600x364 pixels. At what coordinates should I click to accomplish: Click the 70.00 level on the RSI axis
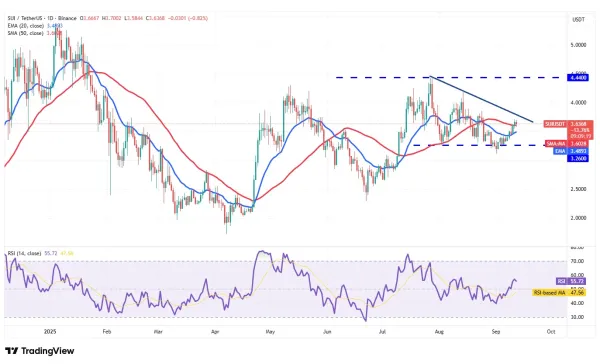coord(578,261)
